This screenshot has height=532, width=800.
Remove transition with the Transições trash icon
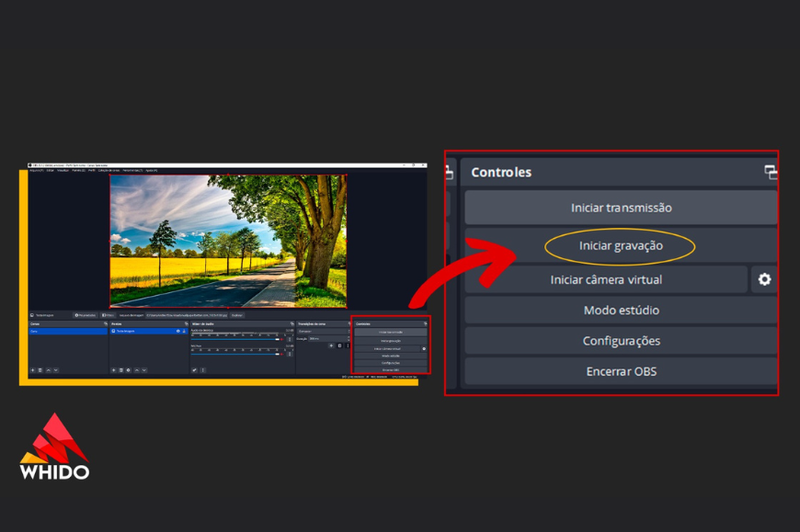point(340,345)
